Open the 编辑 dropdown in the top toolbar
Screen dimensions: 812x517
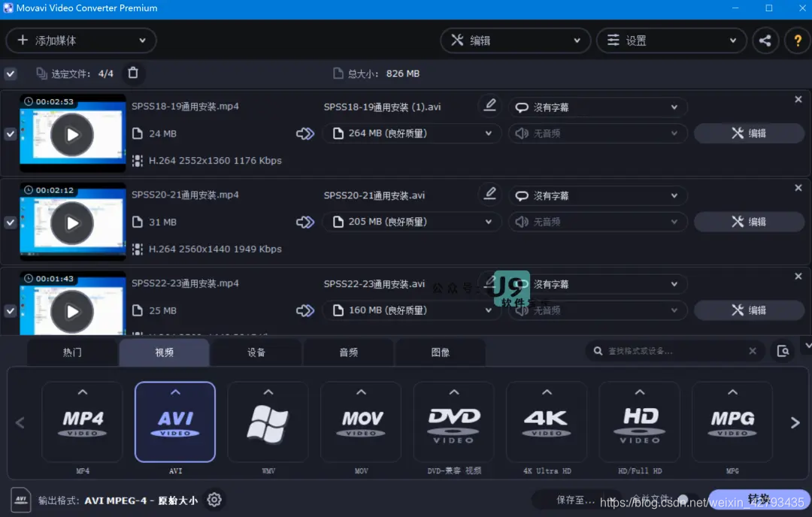pyautogui.click(x=515, y=41)
